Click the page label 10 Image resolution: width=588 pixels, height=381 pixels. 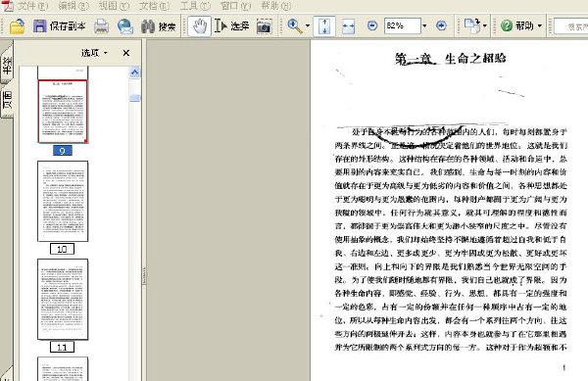pyautogui.click(x=62, y=249)
